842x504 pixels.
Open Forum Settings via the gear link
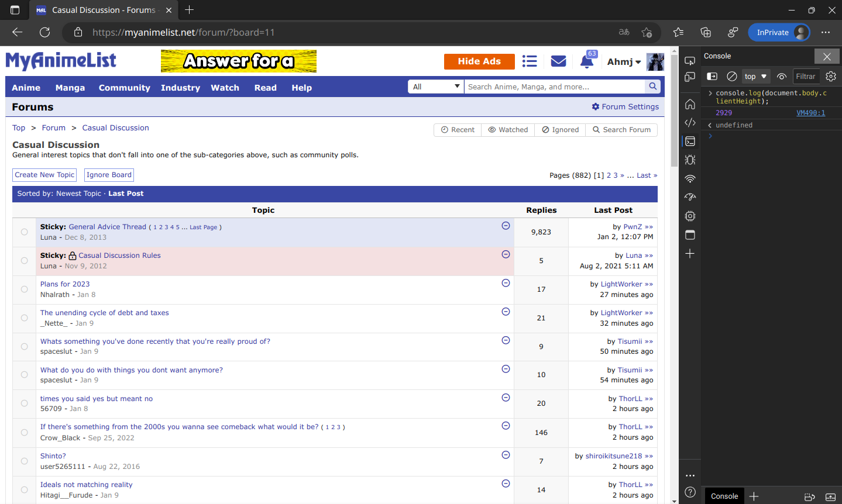626,106
